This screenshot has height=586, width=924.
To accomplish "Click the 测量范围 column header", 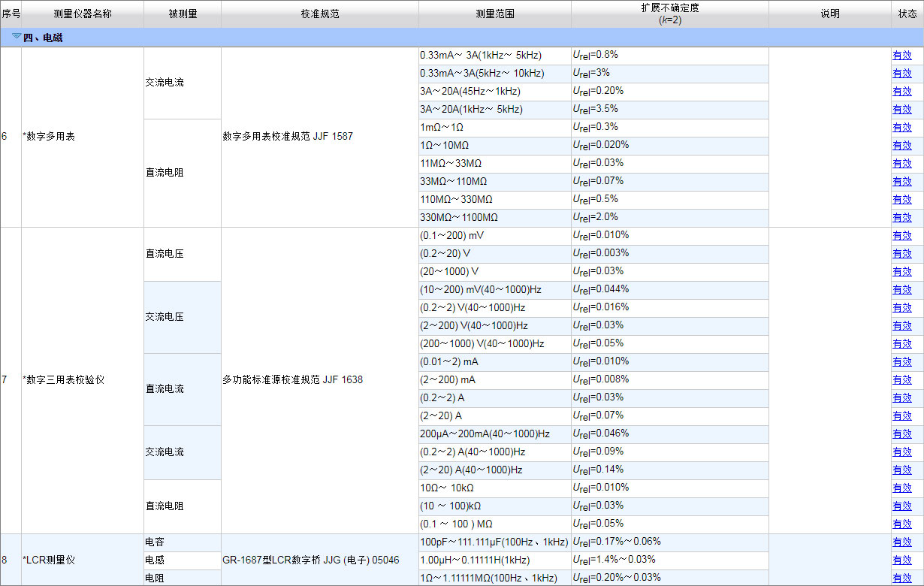I will click(x=495, y=14).
